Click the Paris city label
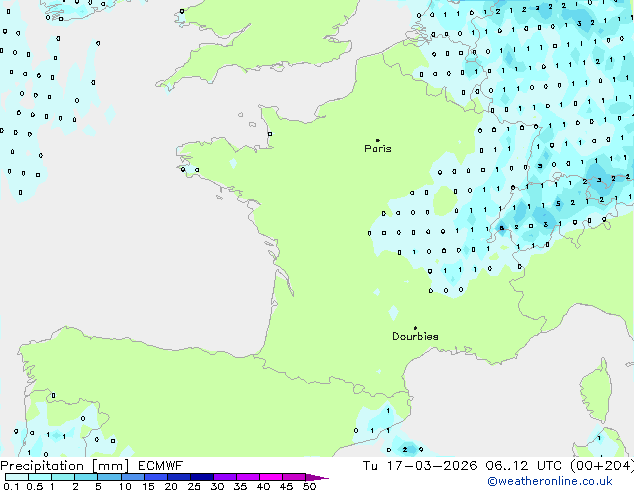634x490 pixels. [x=378, y=149]
